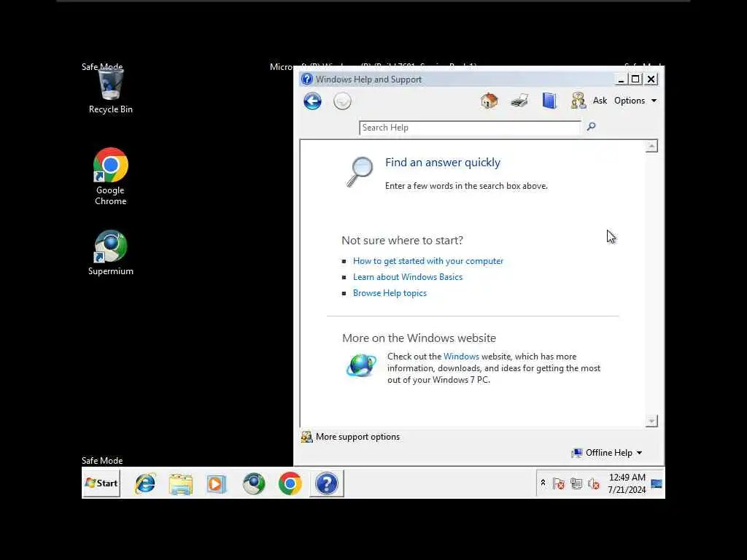The width and height of the screenshot is (747, 560).
Task: Show hidden tray icons arrow
Action: point(543,483)
